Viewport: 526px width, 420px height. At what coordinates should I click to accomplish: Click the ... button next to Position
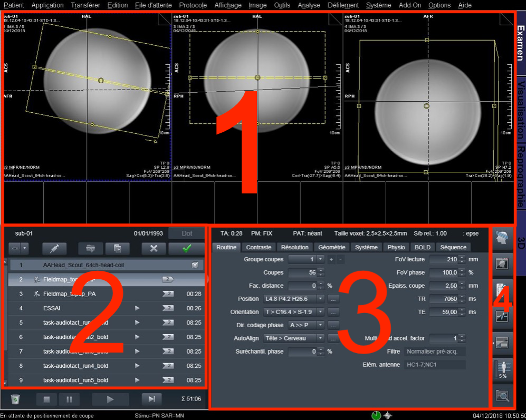[x=333, y=298]
